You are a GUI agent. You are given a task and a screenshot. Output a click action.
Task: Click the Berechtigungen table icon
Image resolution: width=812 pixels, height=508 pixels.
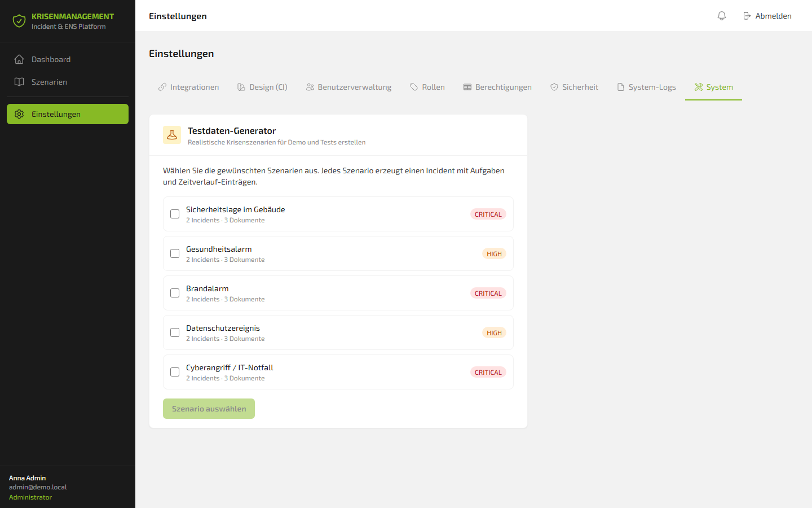(467, 87)
